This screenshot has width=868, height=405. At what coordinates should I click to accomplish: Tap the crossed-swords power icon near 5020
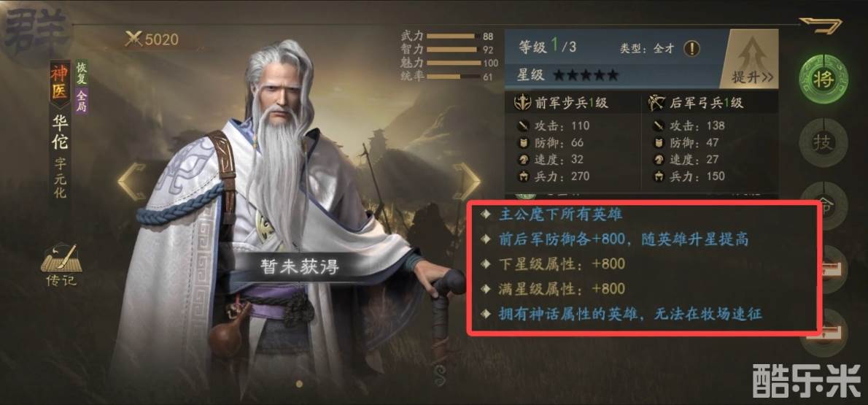click(x=133, y=39)
